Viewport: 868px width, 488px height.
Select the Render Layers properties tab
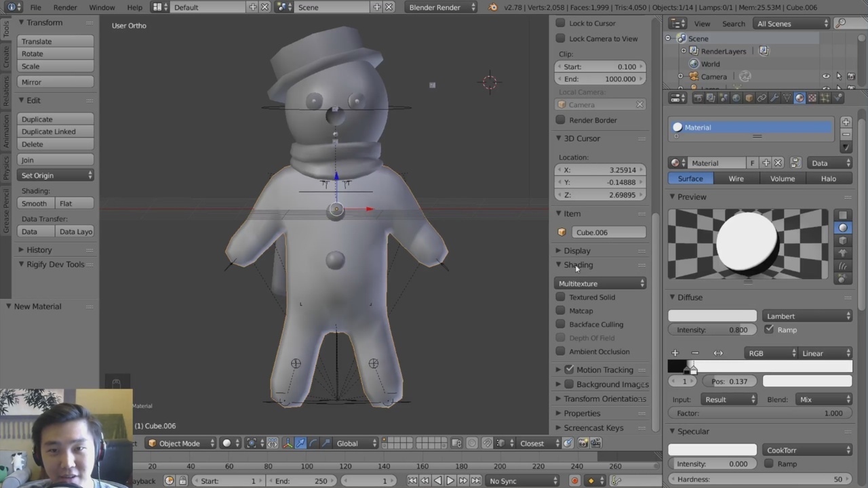[711, 98]
